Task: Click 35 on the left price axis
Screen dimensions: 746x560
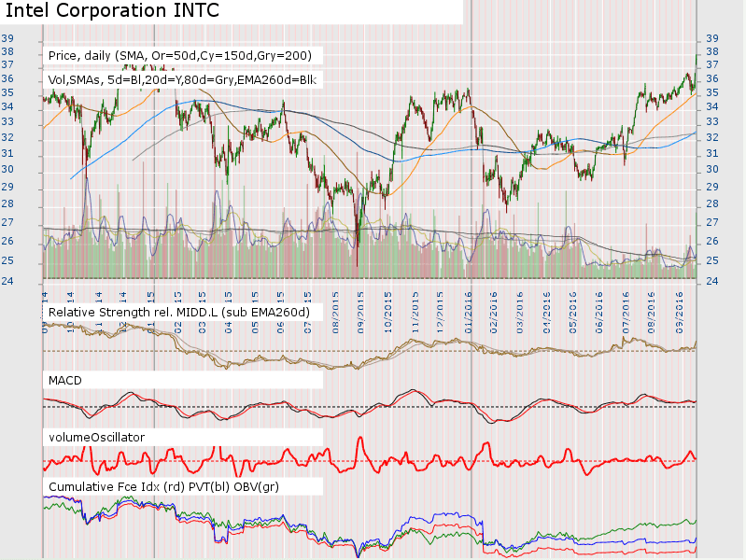Action: click(x=7, y=92)
